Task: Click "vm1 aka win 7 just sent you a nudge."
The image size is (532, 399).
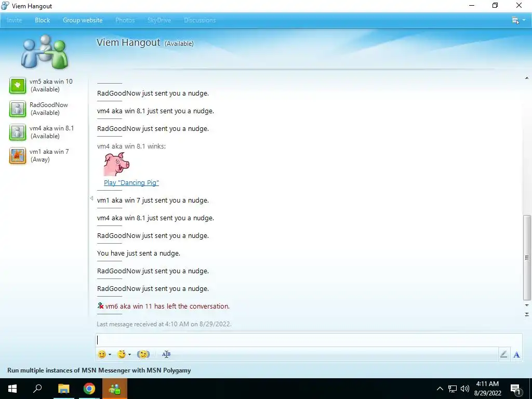Action: click(153, 200)
